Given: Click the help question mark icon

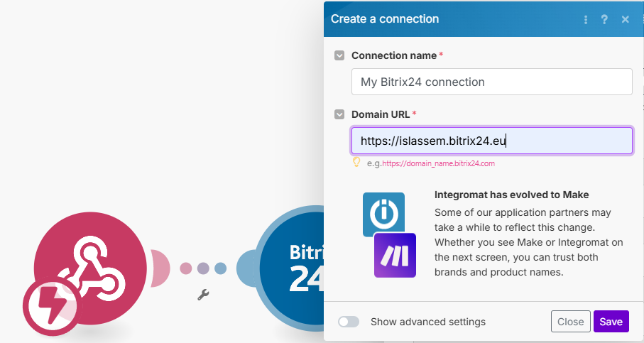Looking at the screenshot, I should coord(605,19).
